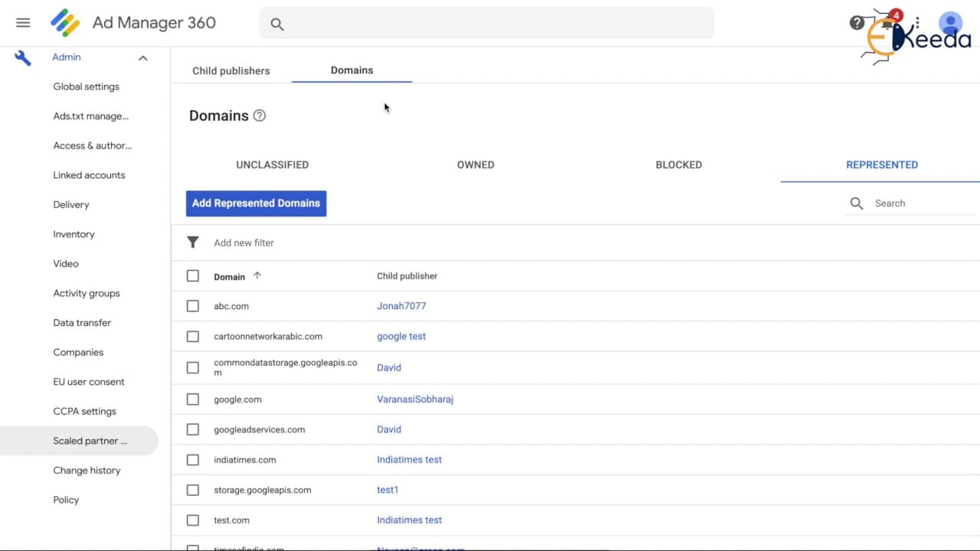This screenshot has height=551, width=980.
Task: Open Indiatimes test link for test.com
Action: tap(410, 520)
